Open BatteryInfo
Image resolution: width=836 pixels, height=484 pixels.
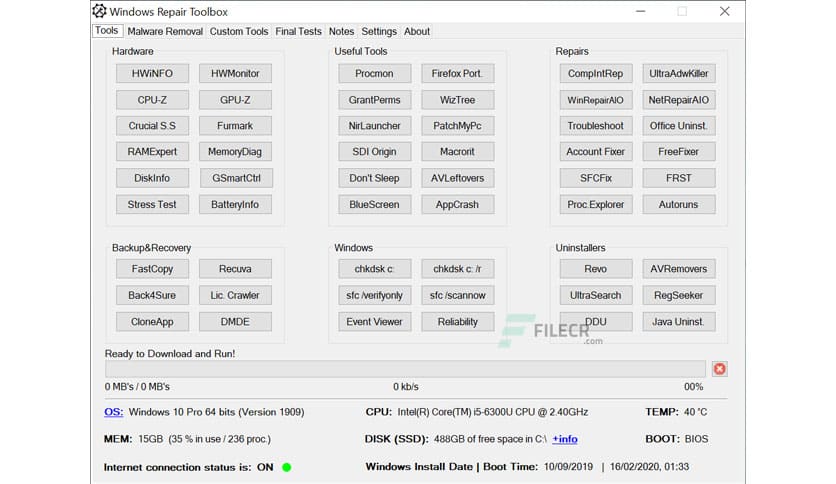(235, 205)
